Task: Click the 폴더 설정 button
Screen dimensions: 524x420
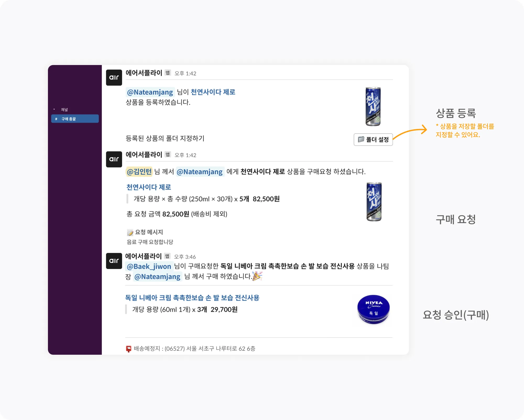Action: tap(373, 139)
